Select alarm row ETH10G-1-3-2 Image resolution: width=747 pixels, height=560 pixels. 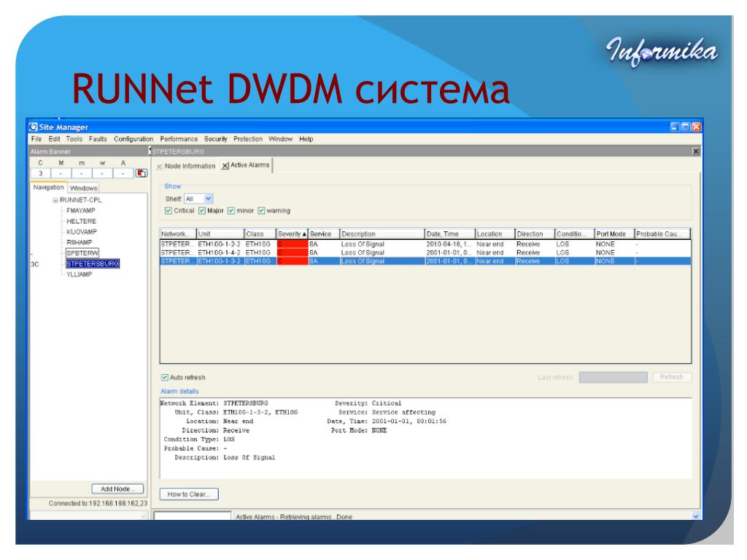(x=425, y=261)
